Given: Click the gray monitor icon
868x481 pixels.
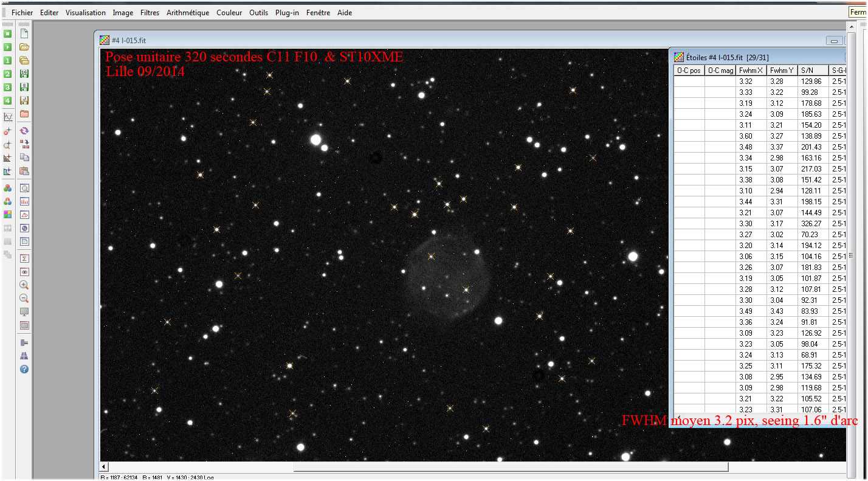Looking at the screenshot, I should point(24,312).
